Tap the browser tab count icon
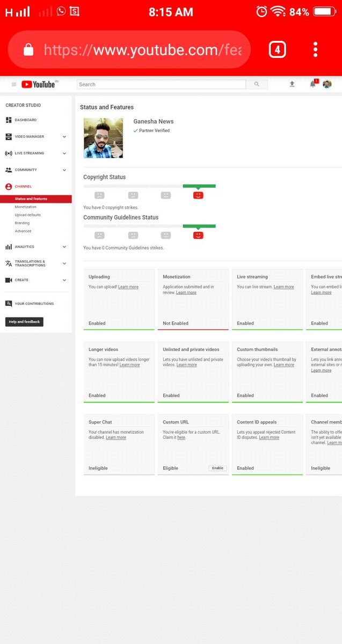The height and width of the screenshot is (644, 342). (277, 50)
